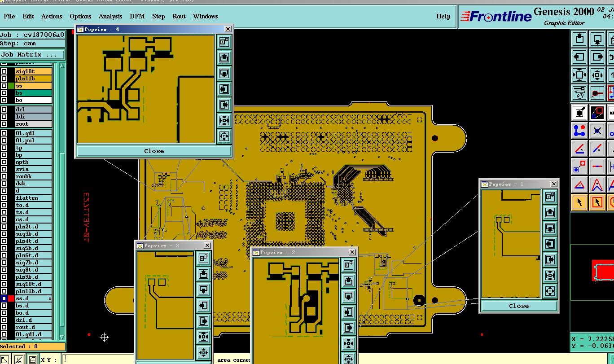Toggle the checkbox for layer bs
Image resolution: width=614 pixels, height=364 pixels.
click(4, 93)
